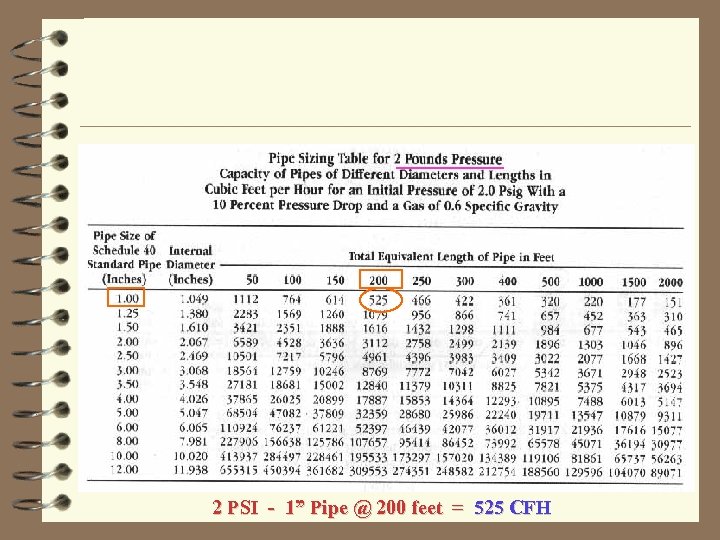This screenshot has height=540, width=720.
Task: Click internal diameter 10.020 cell
Action: [191, 456]
